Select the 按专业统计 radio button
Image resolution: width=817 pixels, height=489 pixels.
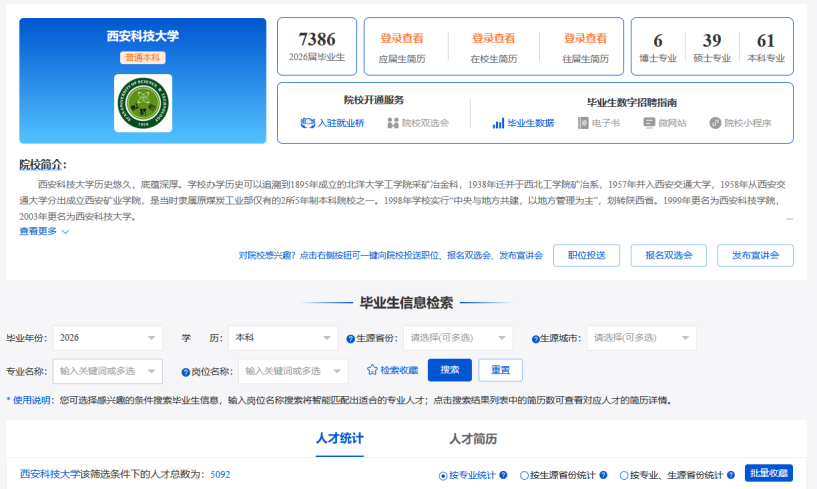[443, 475]
